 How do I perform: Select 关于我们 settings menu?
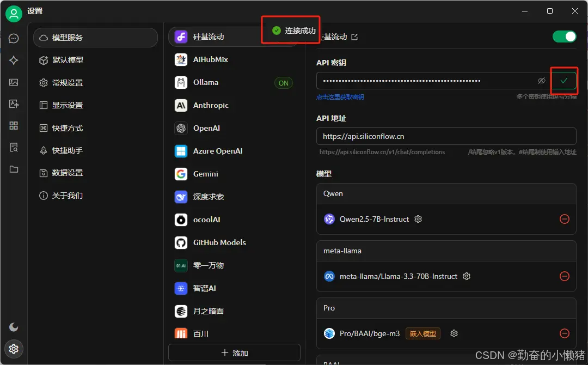point(96,196)
